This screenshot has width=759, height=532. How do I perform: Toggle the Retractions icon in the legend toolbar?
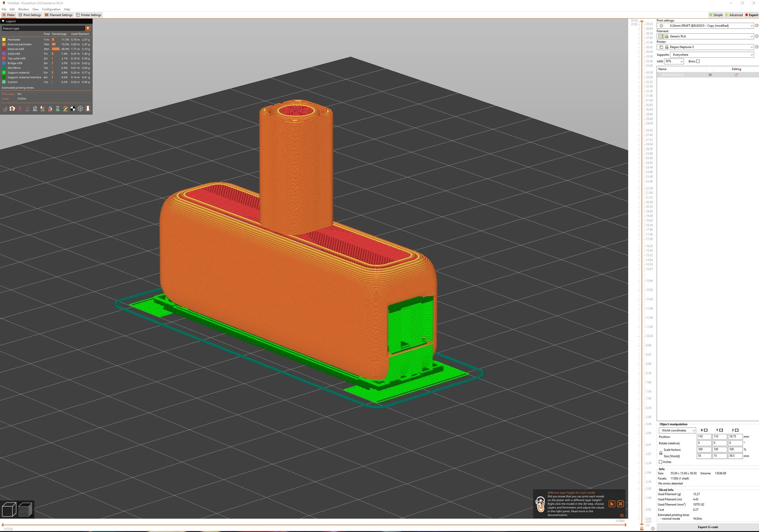[x=20, y=108]
